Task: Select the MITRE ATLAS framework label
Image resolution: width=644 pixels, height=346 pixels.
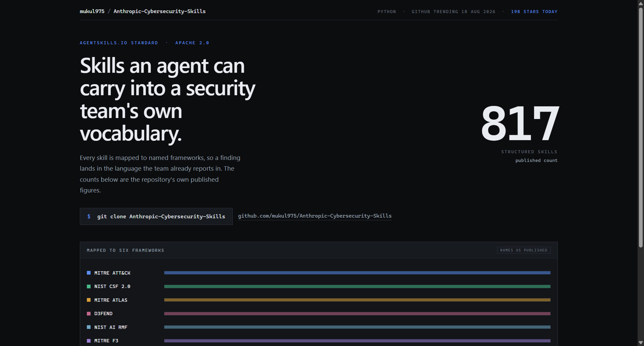Action: 111,300
